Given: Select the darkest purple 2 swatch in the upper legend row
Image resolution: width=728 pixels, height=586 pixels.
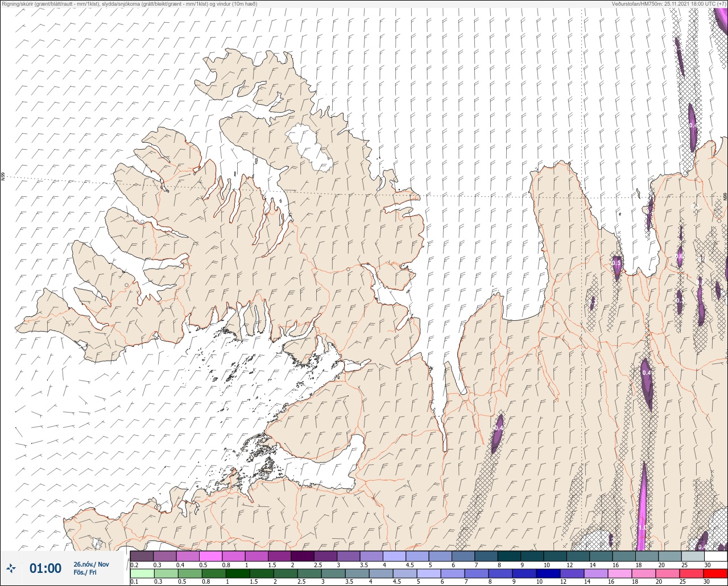Looking at the screenshot, I should pos(302,556).
